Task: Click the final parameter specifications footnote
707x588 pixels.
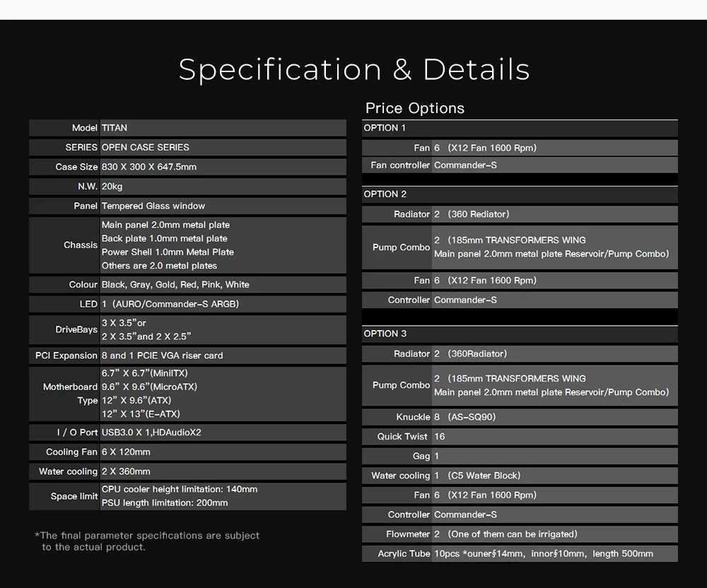Action: coord(147,541)
